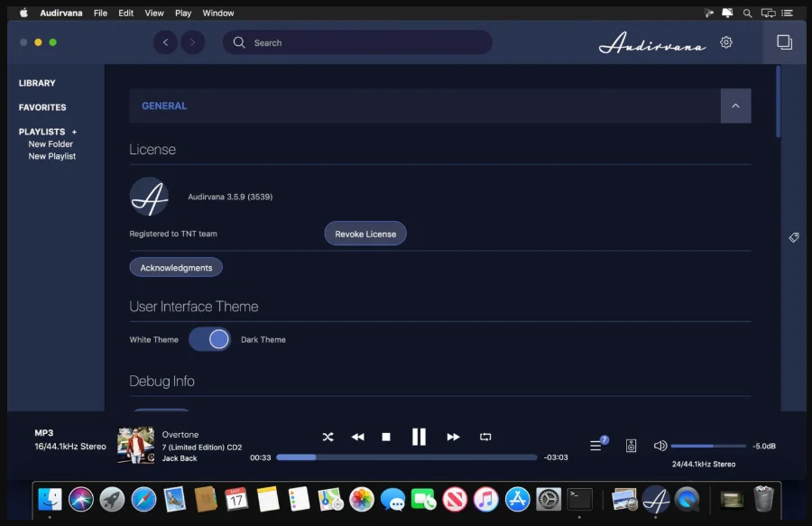Click the GENERAL section header label
This screenshot has height=526, width=812.
pyautogui.click(x=164, y=106)
